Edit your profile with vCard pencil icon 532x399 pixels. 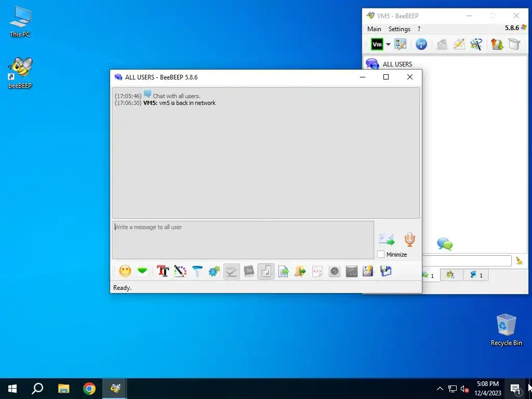tap(401, 45)
